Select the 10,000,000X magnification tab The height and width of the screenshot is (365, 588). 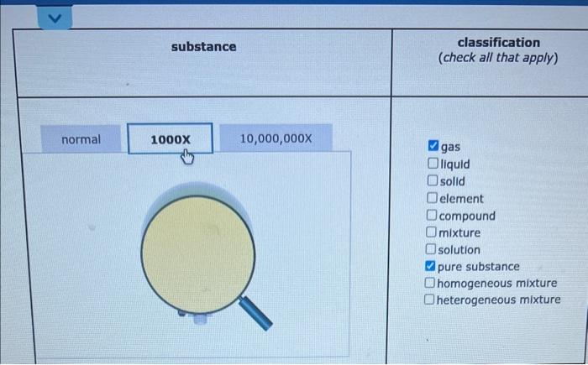(276, 138)
